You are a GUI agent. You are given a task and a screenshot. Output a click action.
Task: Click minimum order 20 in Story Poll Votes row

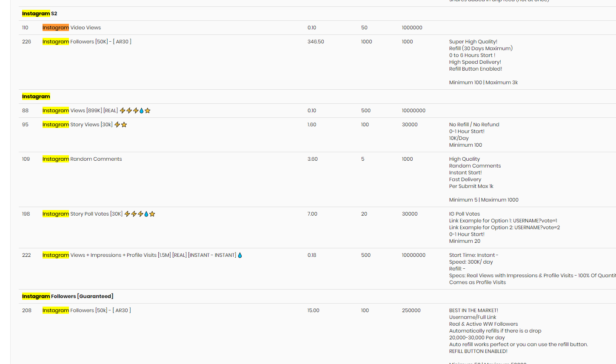click(x=364, y=214)
